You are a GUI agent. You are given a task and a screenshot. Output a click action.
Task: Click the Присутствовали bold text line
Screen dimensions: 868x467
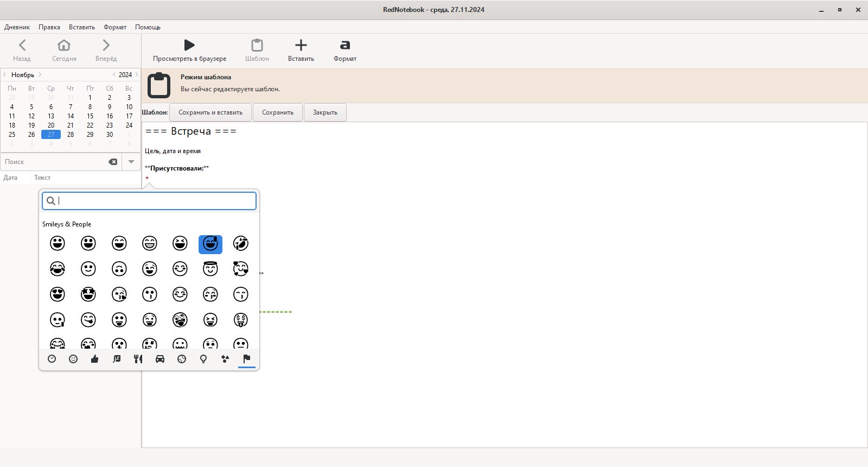[x=177, y=168]
